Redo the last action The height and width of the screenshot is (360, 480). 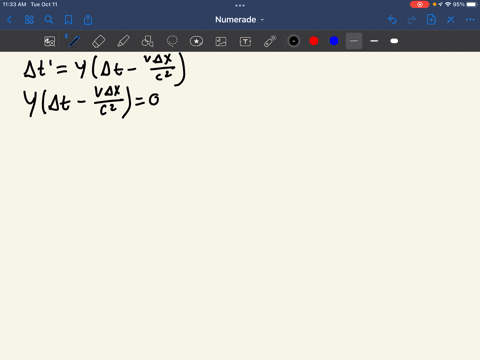[x=412, y=20]
